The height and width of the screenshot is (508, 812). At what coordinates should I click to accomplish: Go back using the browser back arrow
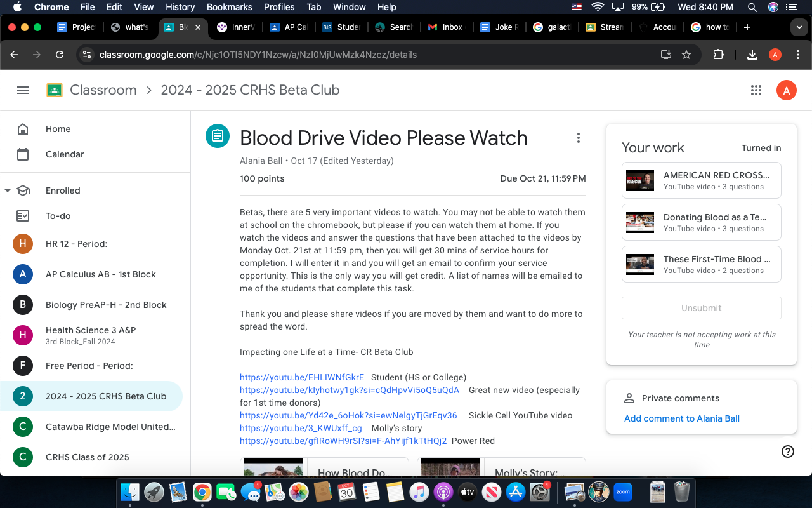[14, 55]
